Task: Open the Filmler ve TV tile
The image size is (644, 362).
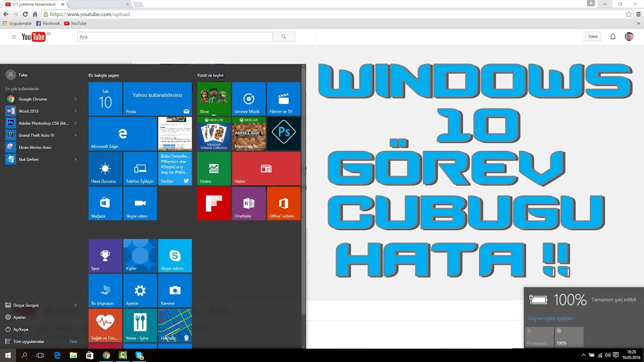Action: coord(284,99)
